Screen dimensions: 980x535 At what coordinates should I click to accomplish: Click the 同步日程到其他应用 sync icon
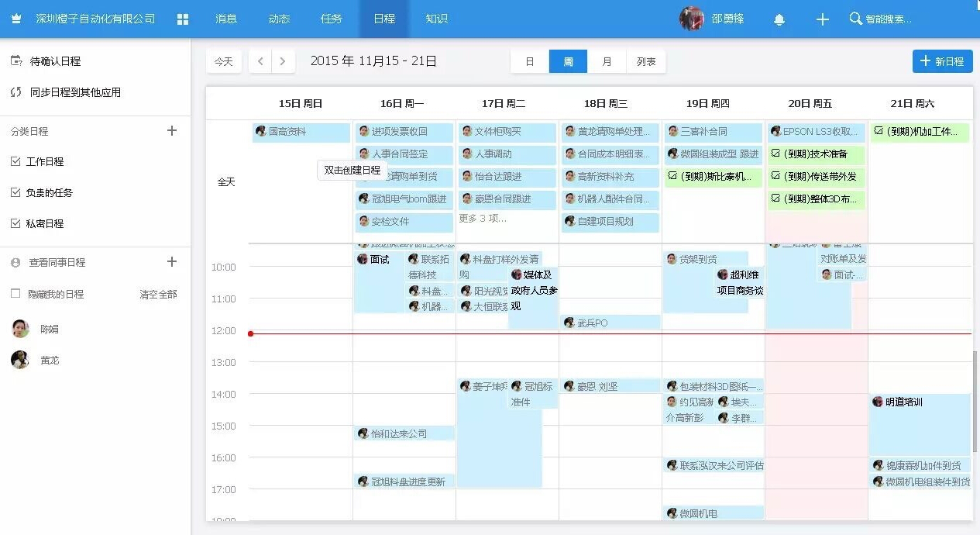coord(15,92)
